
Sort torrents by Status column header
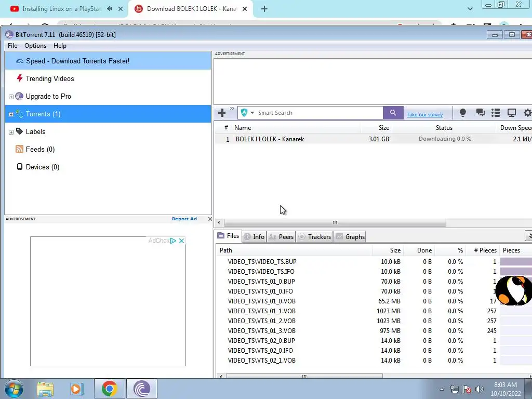(x=444, y=128)
